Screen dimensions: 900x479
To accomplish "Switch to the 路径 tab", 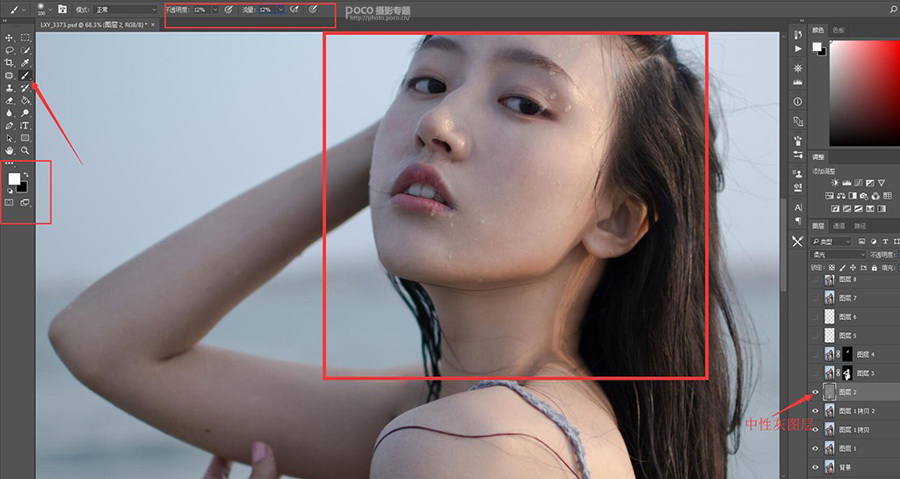I will 860,226.
